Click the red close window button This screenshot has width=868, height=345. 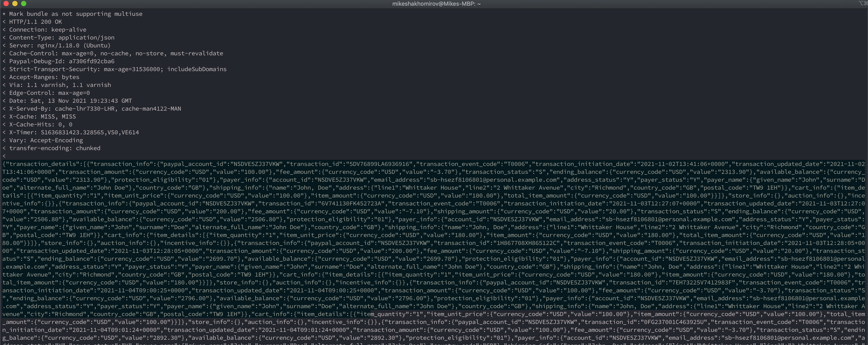coord(6,4)
